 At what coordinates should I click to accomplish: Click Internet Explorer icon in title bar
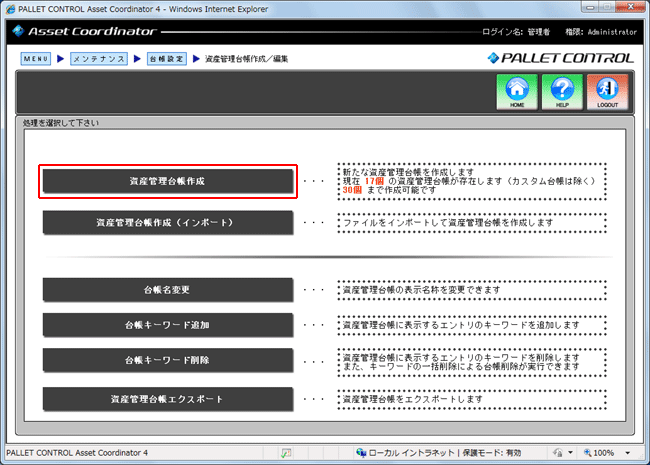[10, 9]
